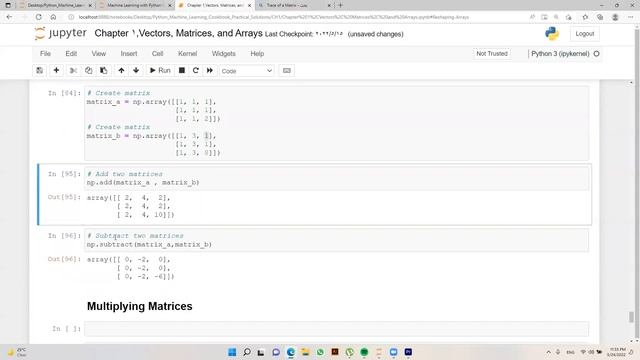The image size is (640, 360).
Task: Open the command palette keyboard icon
Action: [x=287, y=71]
